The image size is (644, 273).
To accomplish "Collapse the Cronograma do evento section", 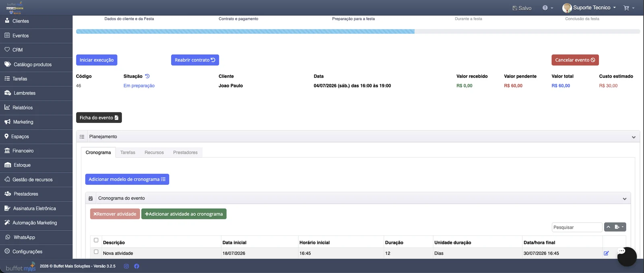I will point(625,199).
